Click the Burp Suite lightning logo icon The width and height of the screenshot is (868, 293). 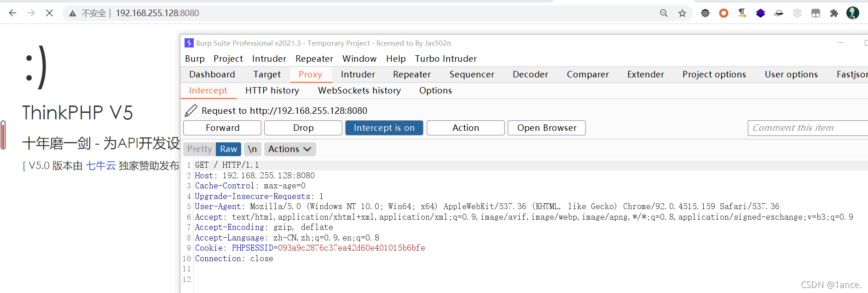(189, 43)
